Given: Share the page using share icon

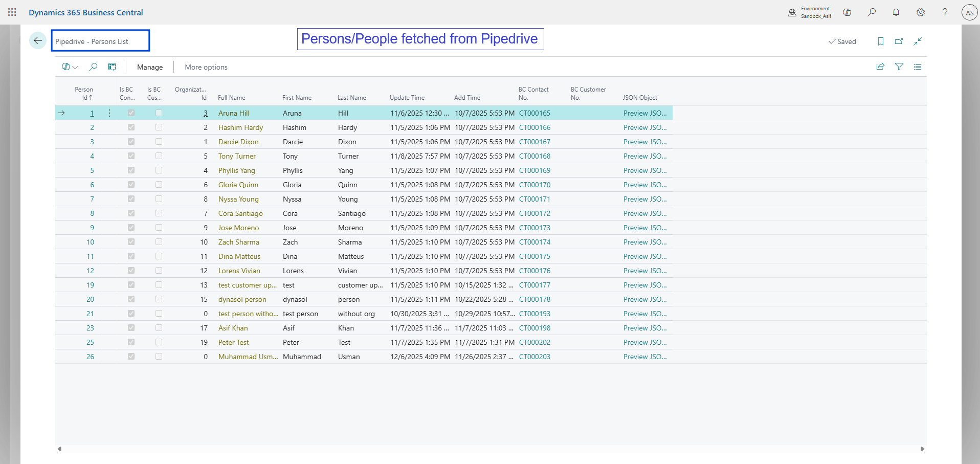Looking at the screenshot, I should point(880,67).
